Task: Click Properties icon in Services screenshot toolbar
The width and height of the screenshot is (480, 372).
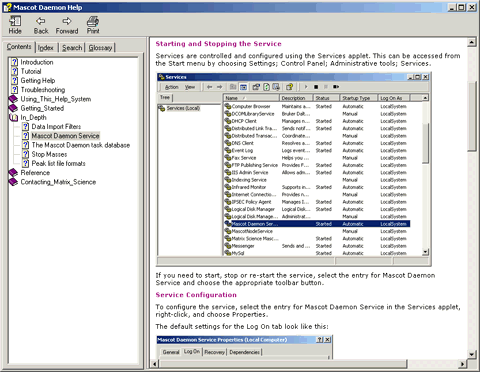Action: coord(256,87)
